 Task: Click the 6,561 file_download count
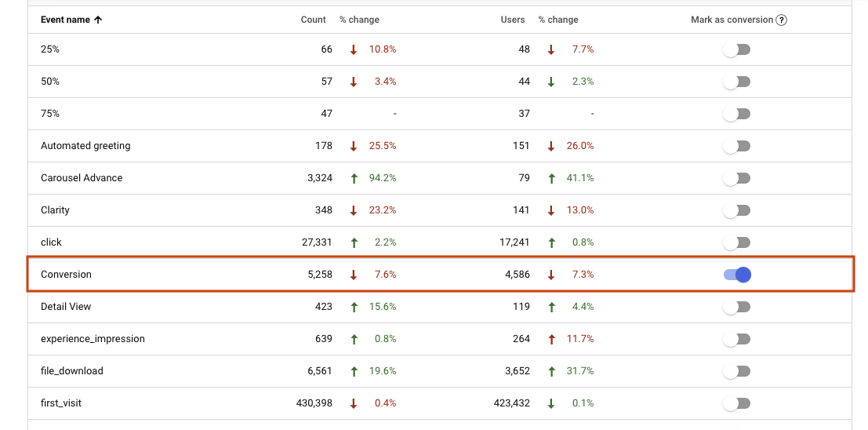tap(320, 370)
